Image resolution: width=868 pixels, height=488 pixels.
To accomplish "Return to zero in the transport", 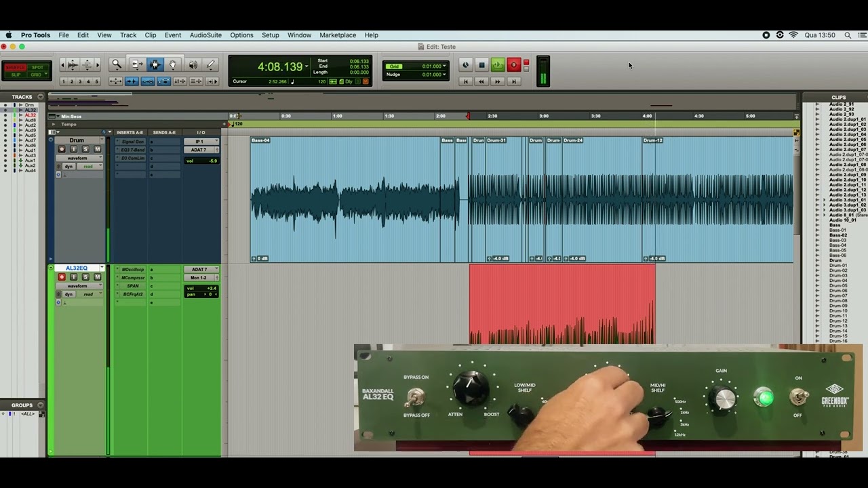I will [466, 81].
